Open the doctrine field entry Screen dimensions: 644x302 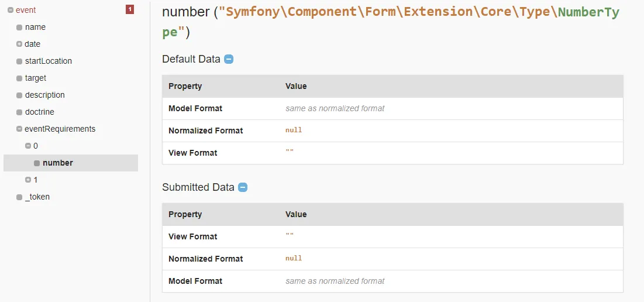(x=39, y=112)
